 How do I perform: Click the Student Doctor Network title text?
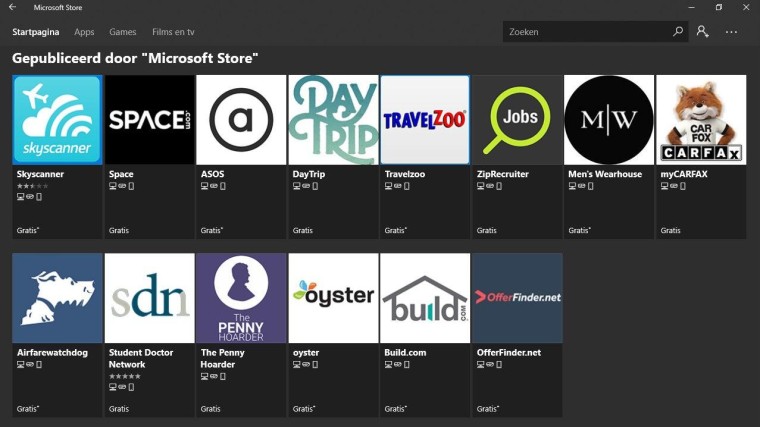[141, 358]
